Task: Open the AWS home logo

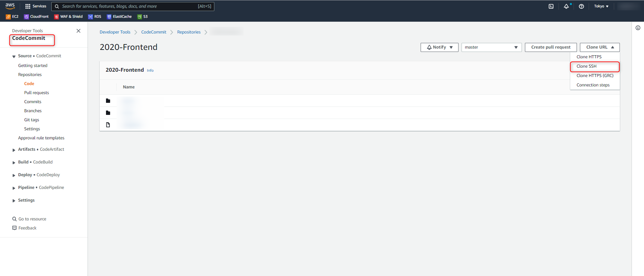Action: pyautogui.click(x=10, y=6)
